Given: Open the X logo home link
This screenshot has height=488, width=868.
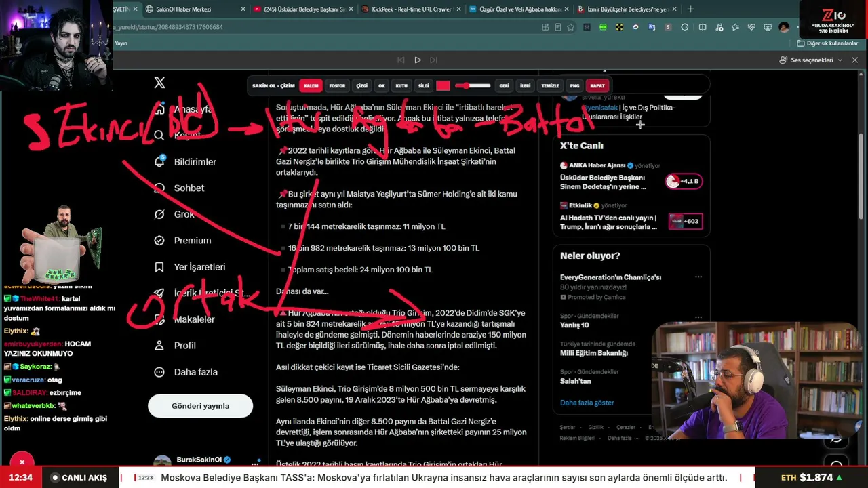Looking at the screenshot, I should click(x=159, y=83).
